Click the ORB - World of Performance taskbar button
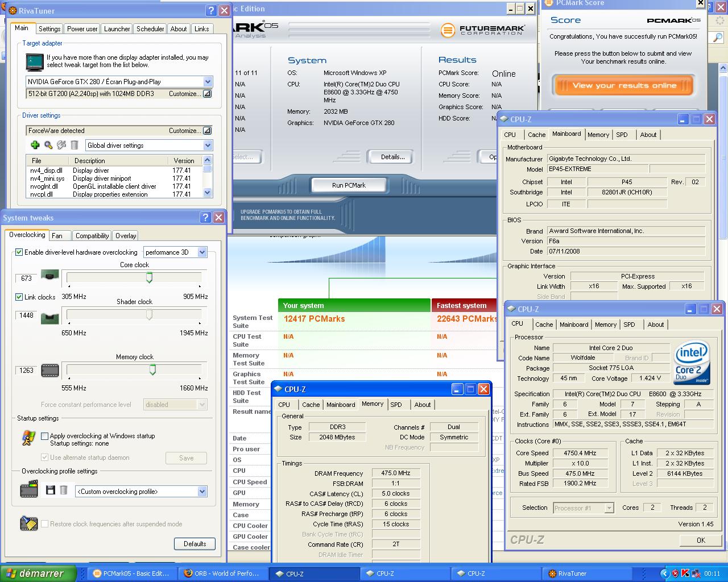728x582 pixels. tap(222, 573)
